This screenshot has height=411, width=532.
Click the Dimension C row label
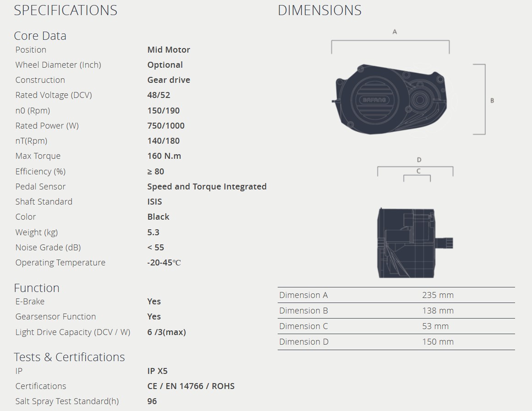click(303, 326)
